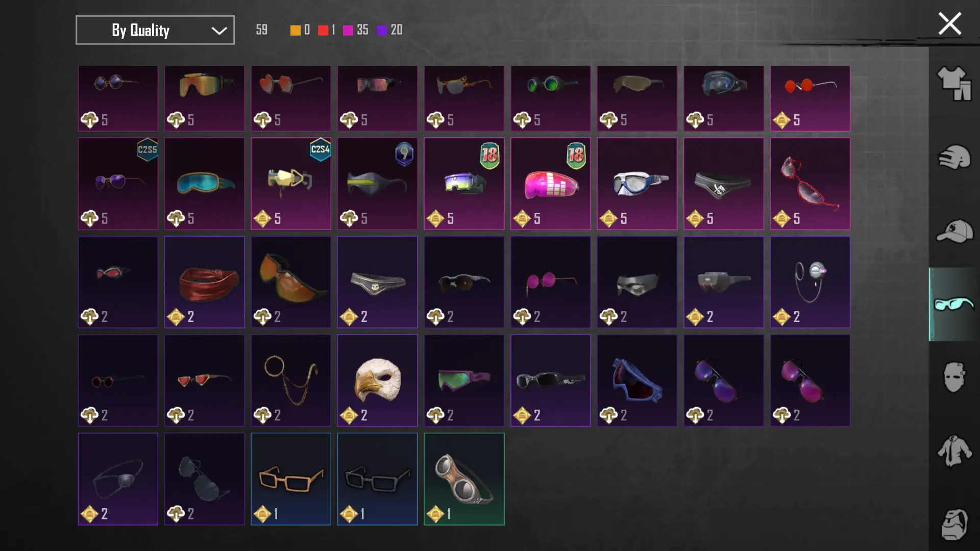Open the jacket category icon
Image resolution: width=980 pixels, height=551 pixels.
[x=954, y=451]
